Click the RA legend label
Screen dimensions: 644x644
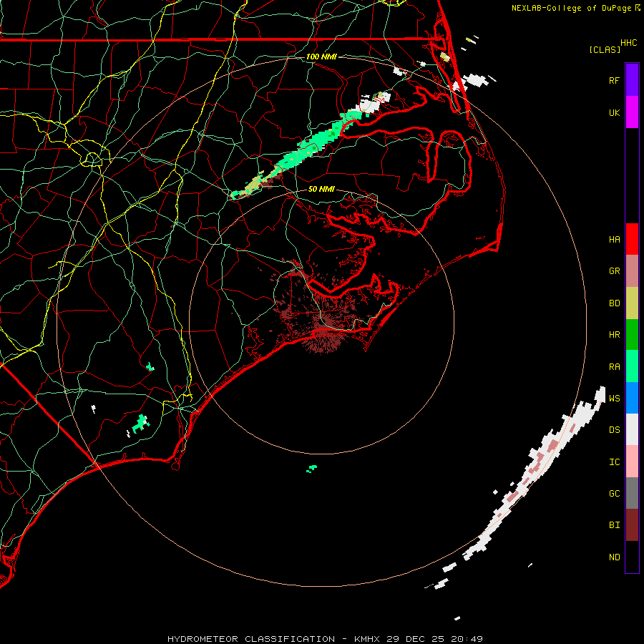[614, 366]
